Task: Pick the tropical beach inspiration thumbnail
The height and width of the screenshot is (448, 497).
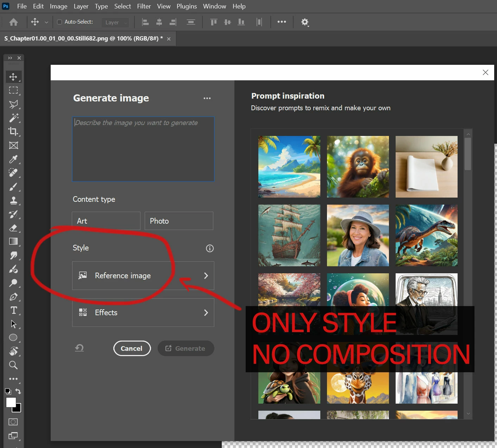Action: (289, 167)
